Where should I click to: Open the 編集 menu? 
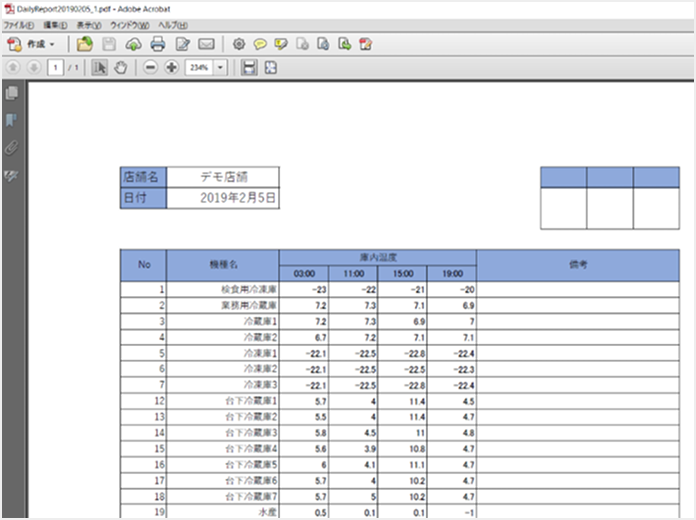(55, 25)
